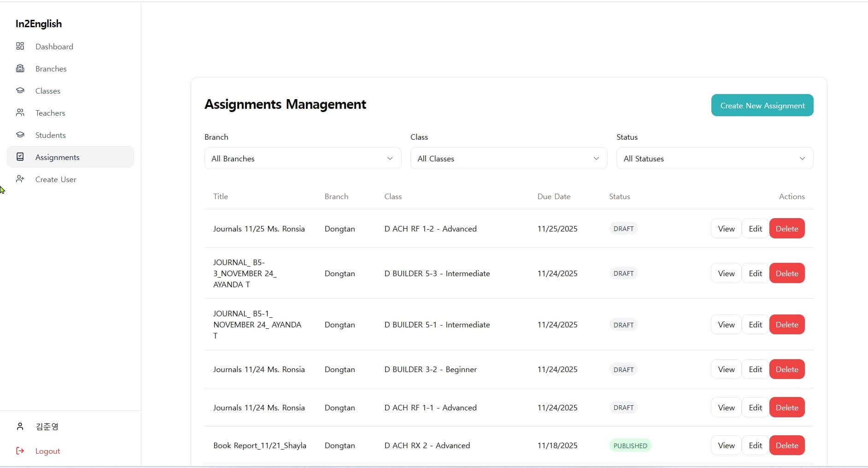Click the Branches building icon

[x=20, y=68]
